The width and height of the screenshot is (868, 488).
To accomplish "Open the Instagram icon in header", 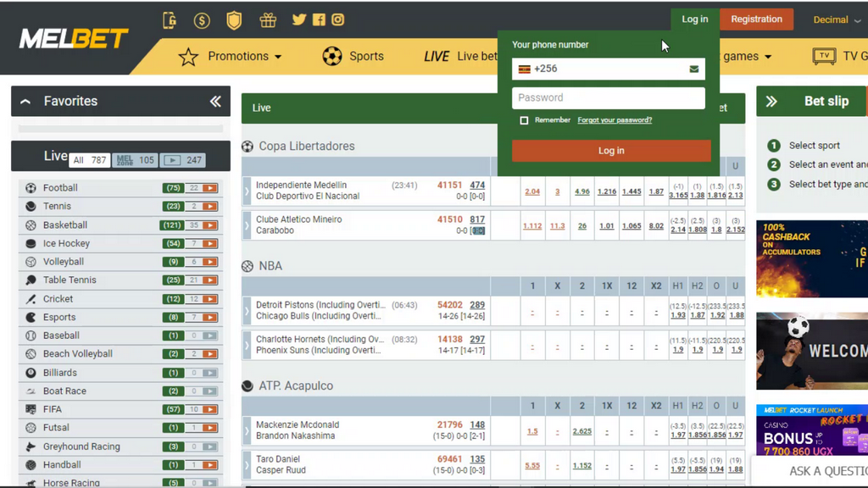I will pos(337,19).
